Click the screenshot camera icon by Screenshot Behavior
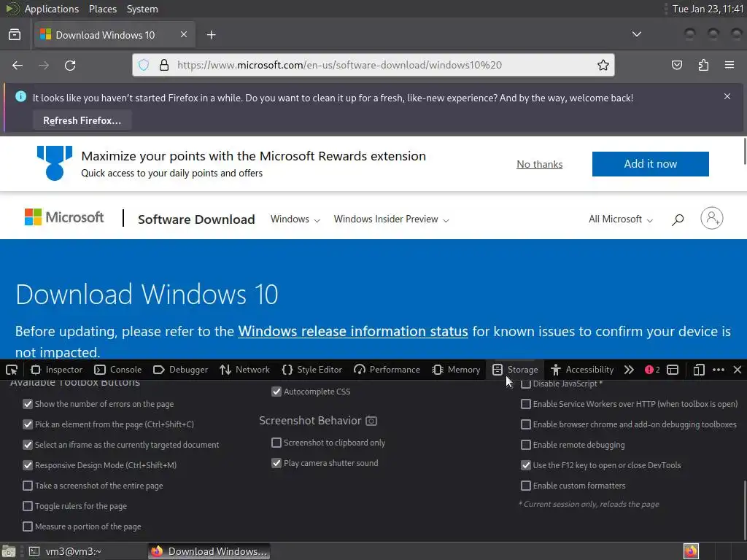This screenshot has height=560, width=747. pos(371,421)
